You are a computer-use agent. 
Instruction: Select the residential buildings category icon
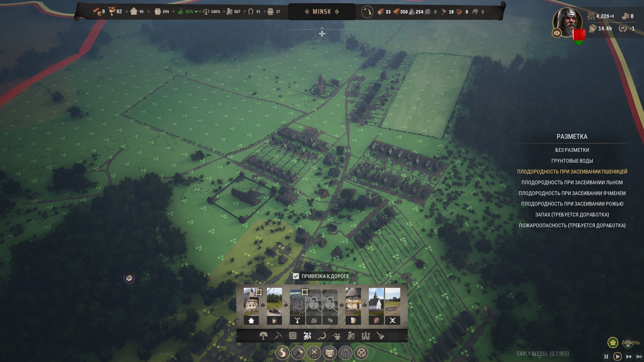(x=307, y=336)
